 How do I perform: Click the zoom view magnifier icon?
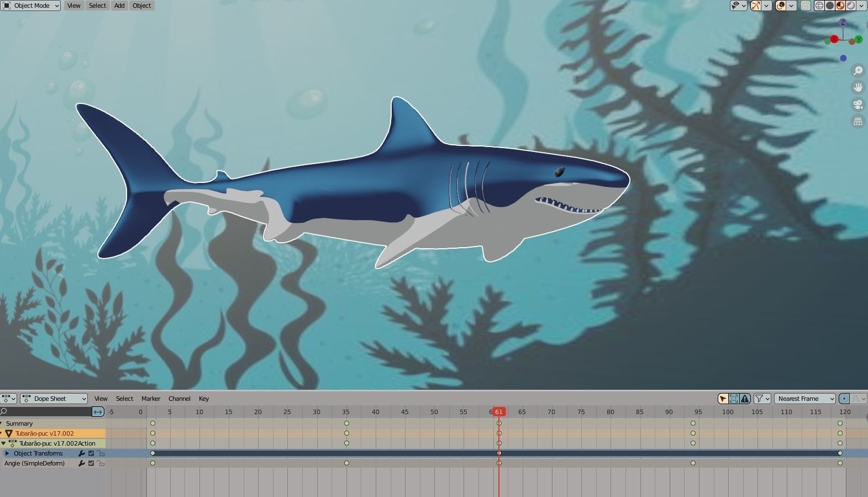click(858, 70)
